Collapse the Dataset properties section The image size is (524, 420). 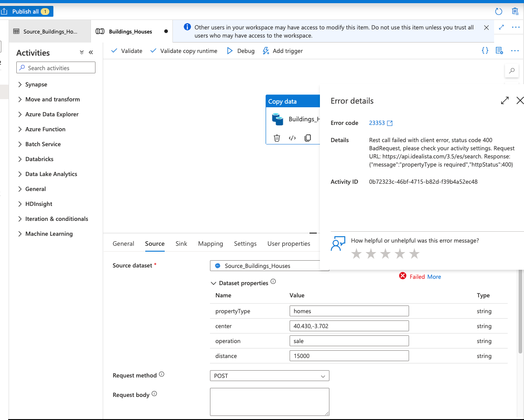pos(213,283)
